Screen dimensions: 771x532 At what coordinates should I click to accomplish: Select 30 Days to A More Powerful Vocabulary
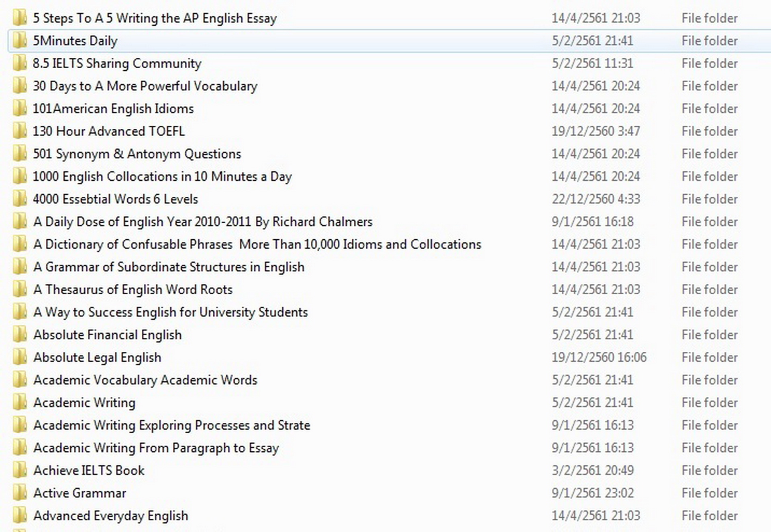(145, 86)
